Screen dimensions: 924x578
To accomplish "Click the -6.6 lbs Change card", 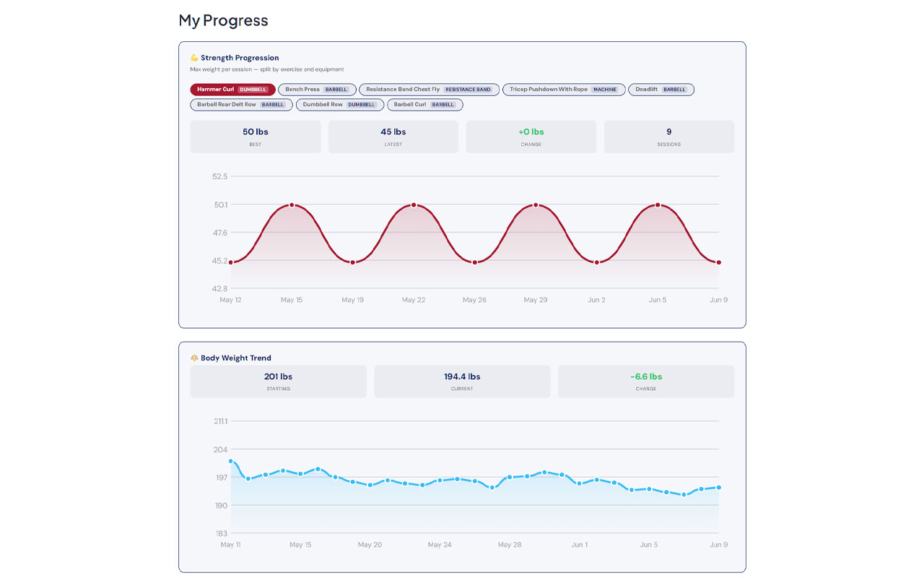I will tap(646, 381).
